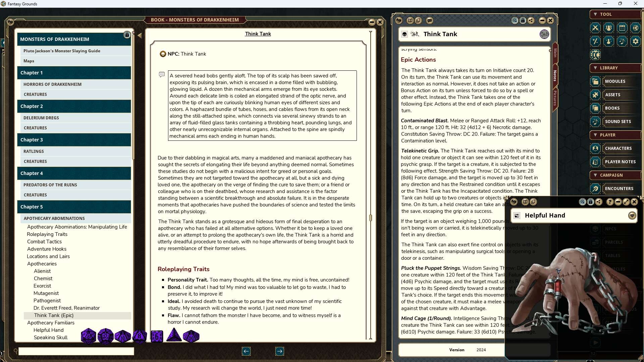Screen dimensions: 644x362
Task: Switch to the Pictures tab of Think Tank
Action: tap(555, 98)
